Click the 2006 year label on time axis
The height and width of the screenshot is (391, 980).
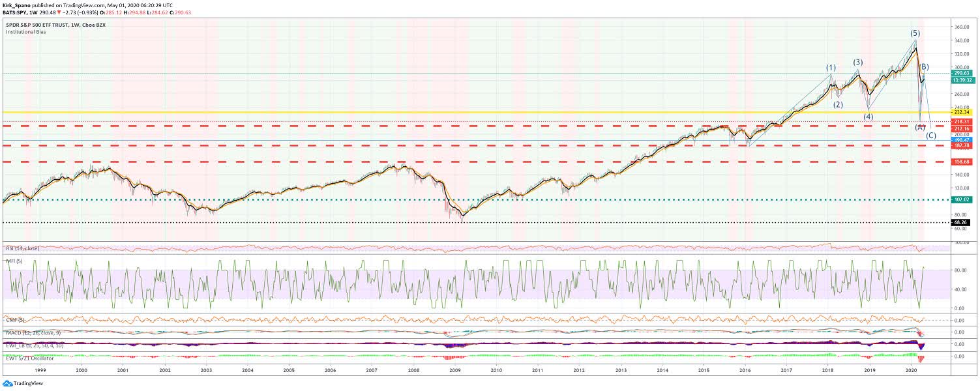coord(331,370)
